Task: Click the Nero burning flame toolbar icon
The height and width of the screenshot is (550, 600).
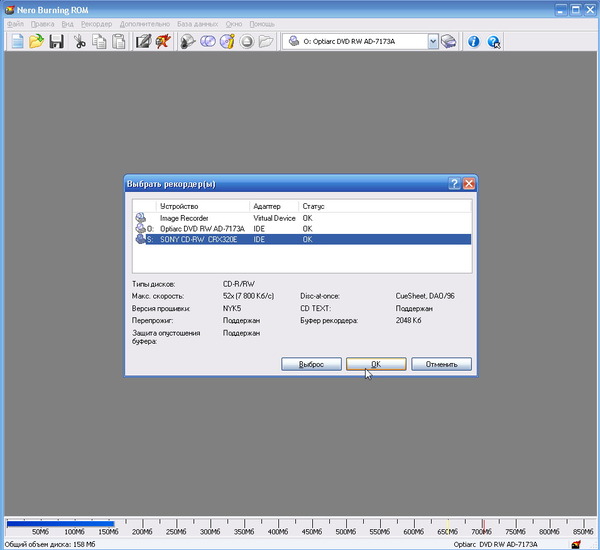Action: point(163,41)
